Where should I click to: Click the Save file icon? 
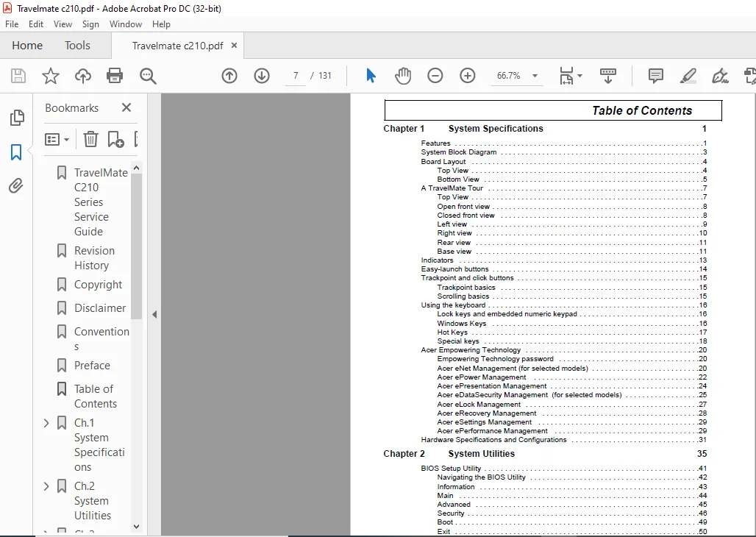point(18,76)
